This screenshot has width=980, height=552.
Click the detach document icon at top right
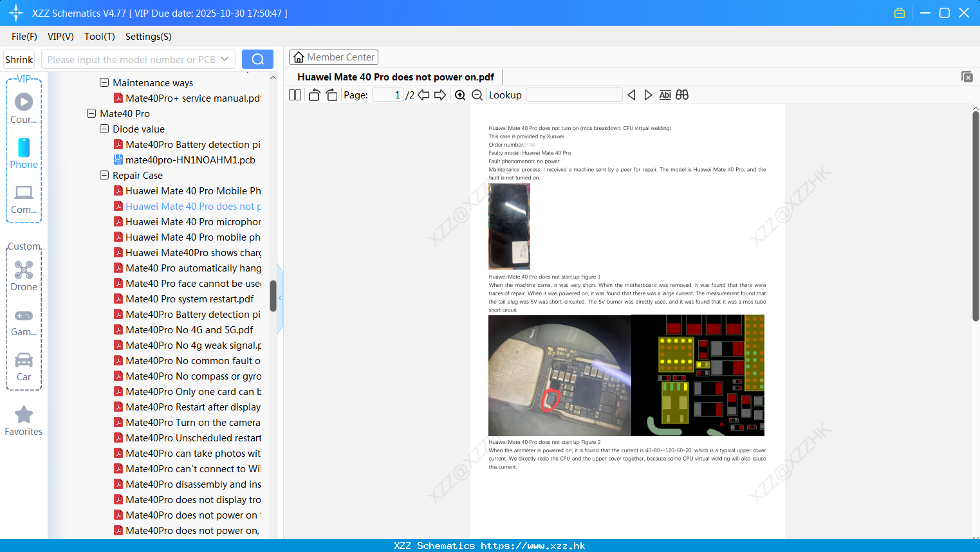point(966,77)
